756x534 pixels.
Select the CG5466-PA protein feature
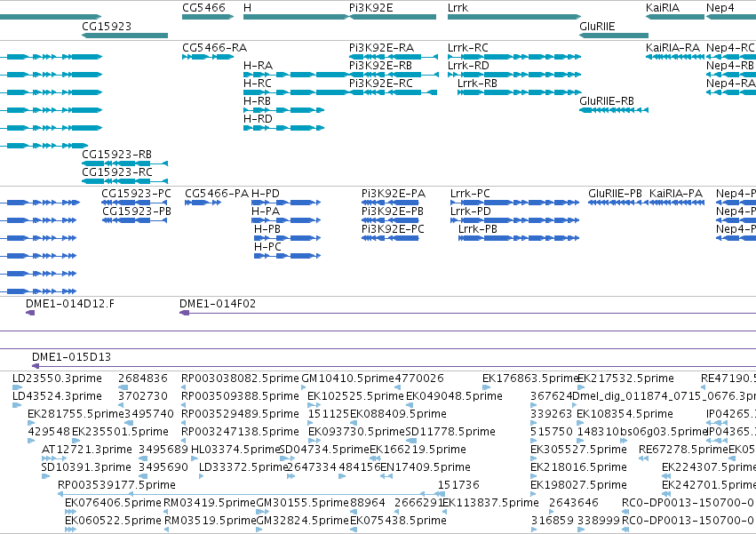pos(203,203)
